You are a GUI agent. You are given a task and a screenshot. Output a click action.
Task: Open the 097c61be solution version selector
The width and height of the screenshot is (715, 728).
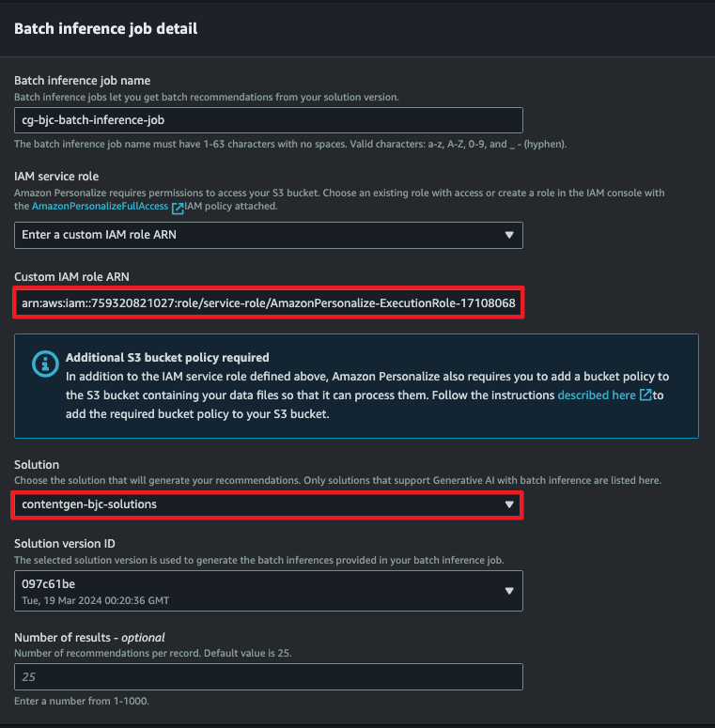click(269, 591)
